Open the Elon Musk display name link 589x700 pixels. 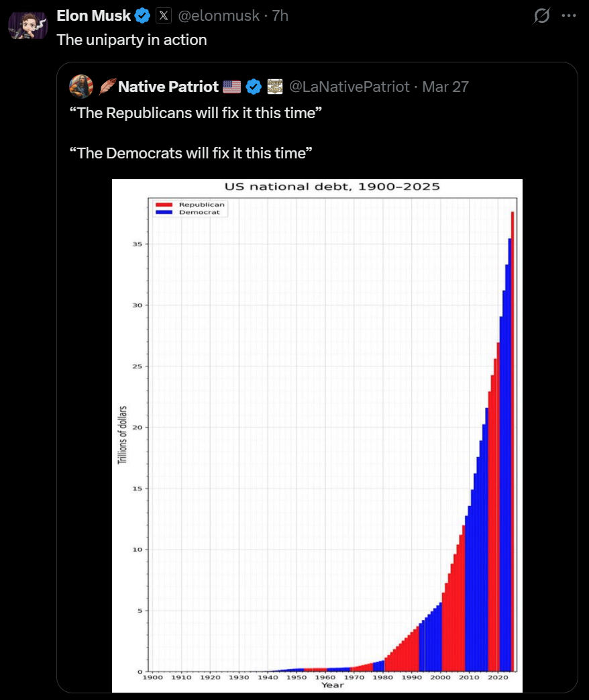click(x=94, y=15)
